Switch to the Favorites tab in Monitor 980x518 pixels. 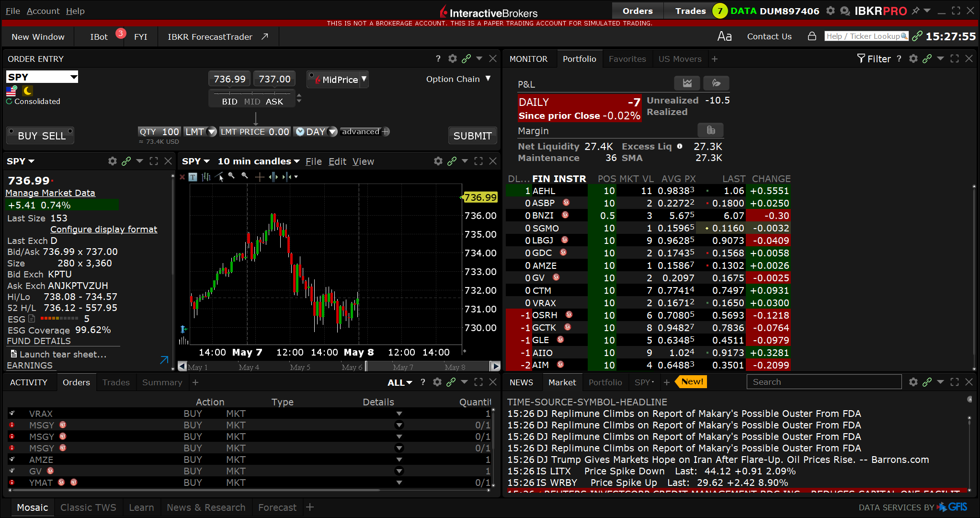(x=627, y=59)
